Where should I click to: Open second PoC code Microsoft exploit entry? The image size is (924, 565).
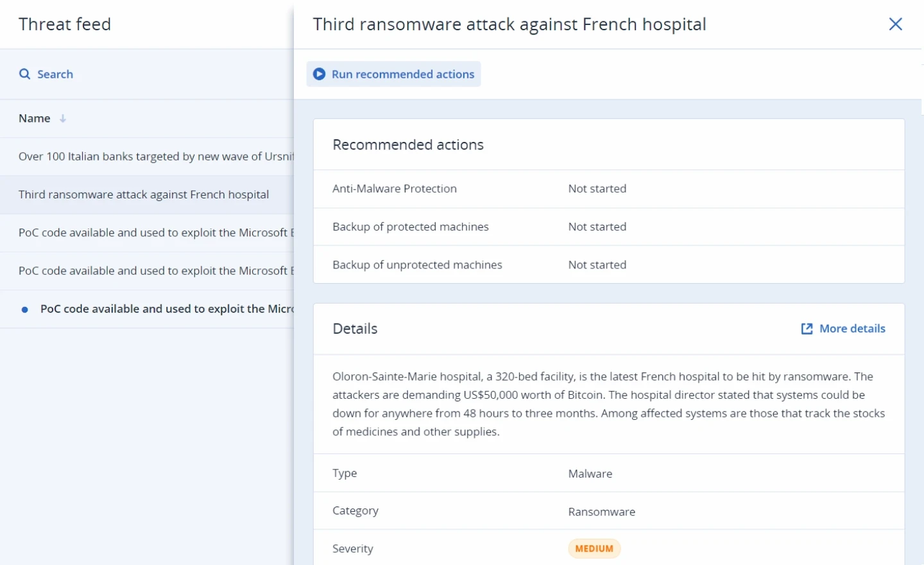pos(147,271)
